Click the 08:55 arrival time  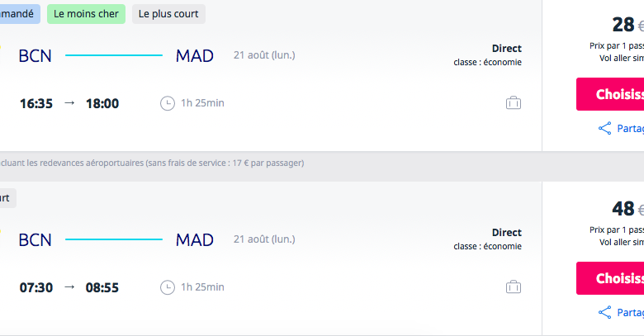102,287
